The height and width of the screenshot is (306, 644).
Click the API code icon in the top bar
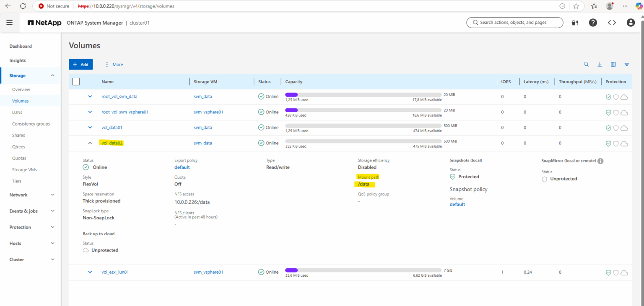pyautogui.click(x=612, y=23)
